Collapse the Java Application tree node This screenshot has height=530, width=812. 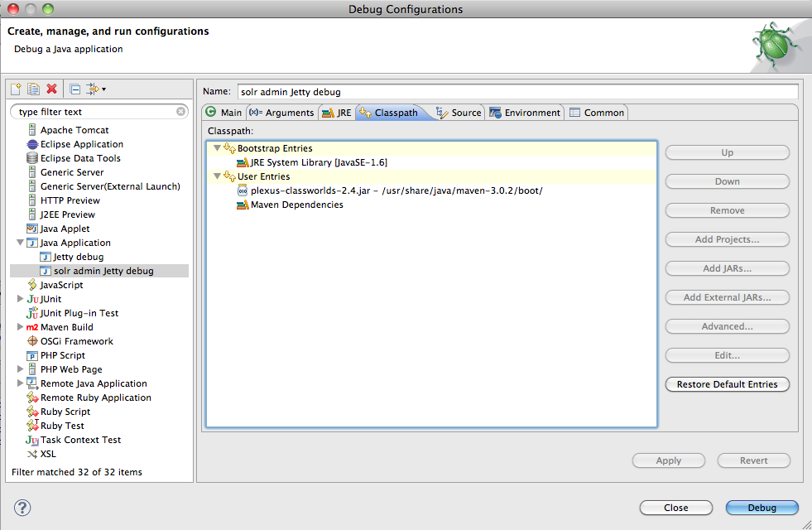coord(20,243)
